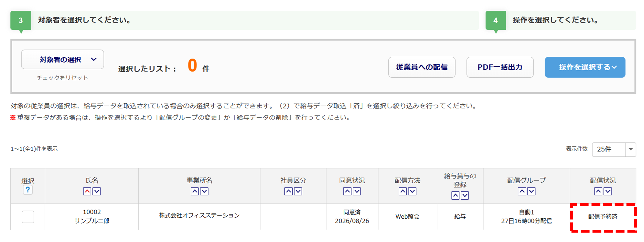
Task: Click the 従業員への配信 button
Action: (x=422, y=67)
